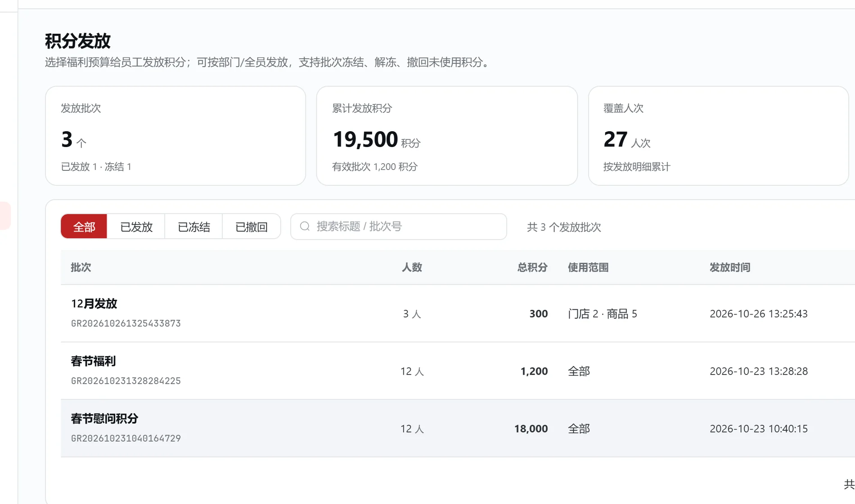Click the 批次 column header
The height and width of the screenshot is (504, 855).
81,268
